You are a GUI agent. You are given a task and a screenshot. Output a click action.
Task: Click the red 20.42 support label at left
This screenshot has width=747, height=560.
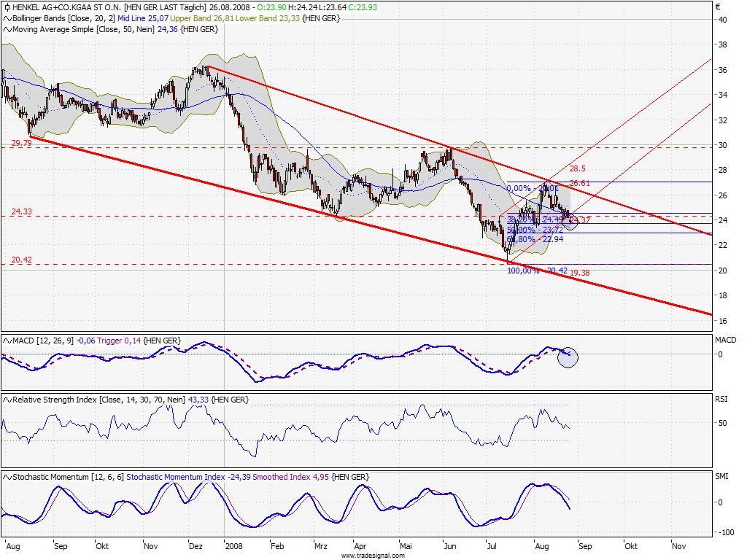(x=21, y=260)
